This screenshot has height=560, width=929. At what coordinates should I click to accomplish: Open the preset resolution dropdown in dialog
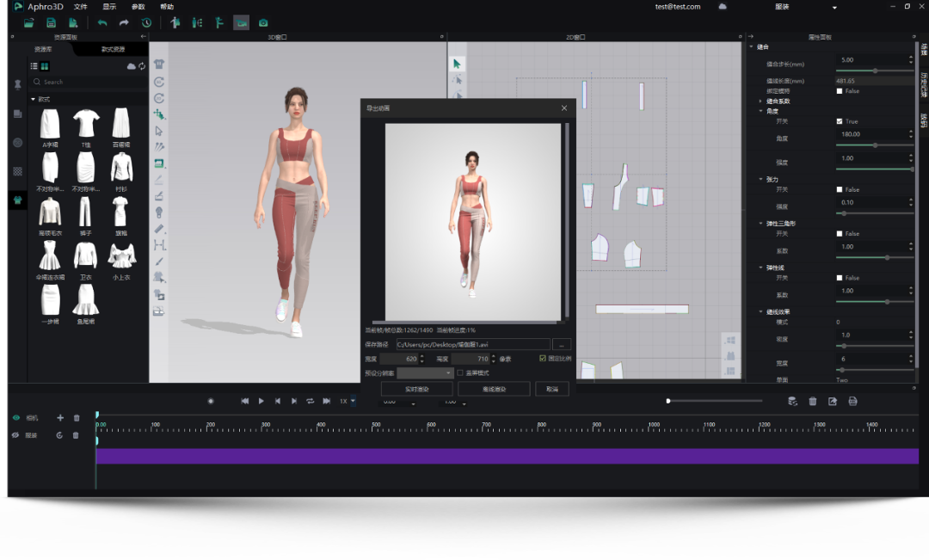pyautogui.click(x=425, y=372)
